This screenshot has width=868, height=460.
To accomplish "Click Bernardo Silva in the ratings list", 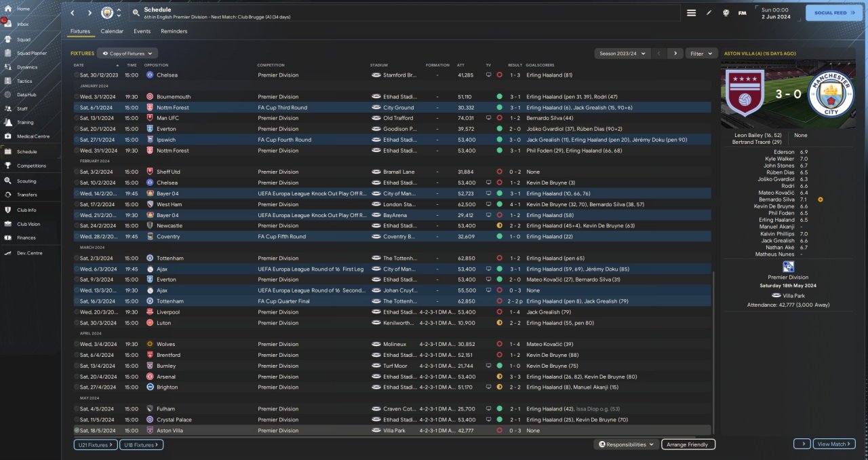I will [776, 199].
